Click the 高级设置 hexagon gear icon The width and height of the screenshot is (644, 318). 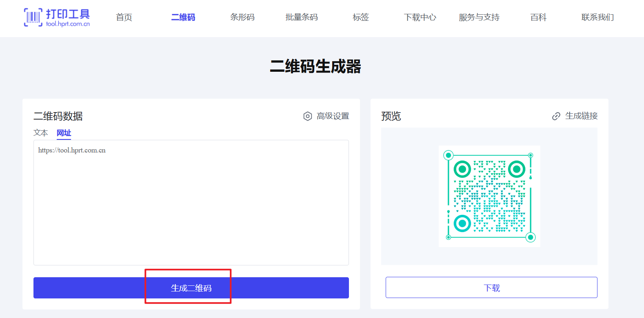coord(308,116)
